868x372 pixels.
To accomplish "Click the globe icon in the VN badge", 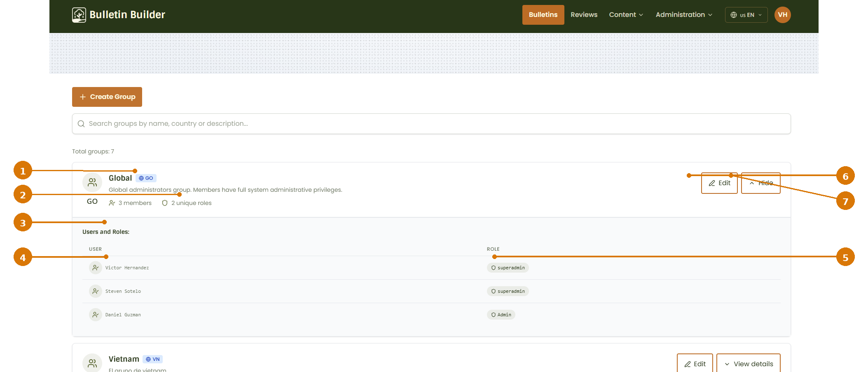I will [x=148, y=359].
